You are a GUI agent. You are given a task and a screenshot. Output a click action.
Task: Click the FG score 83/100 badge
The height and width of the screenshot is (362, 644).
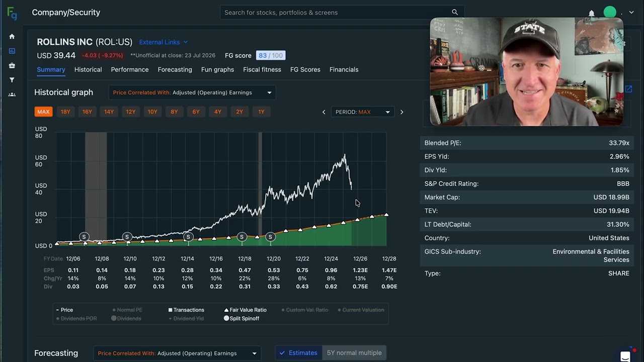tap(270, 56)
